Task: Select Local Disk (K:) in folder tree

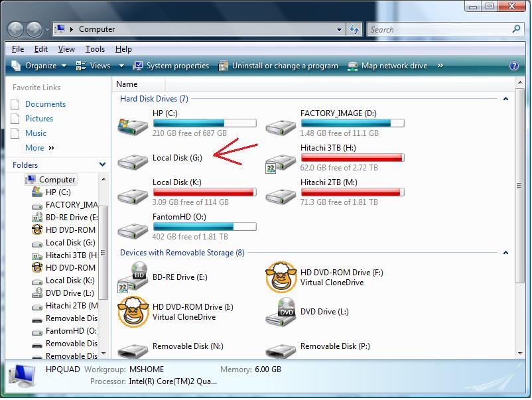Action: (x=63, y=281)
